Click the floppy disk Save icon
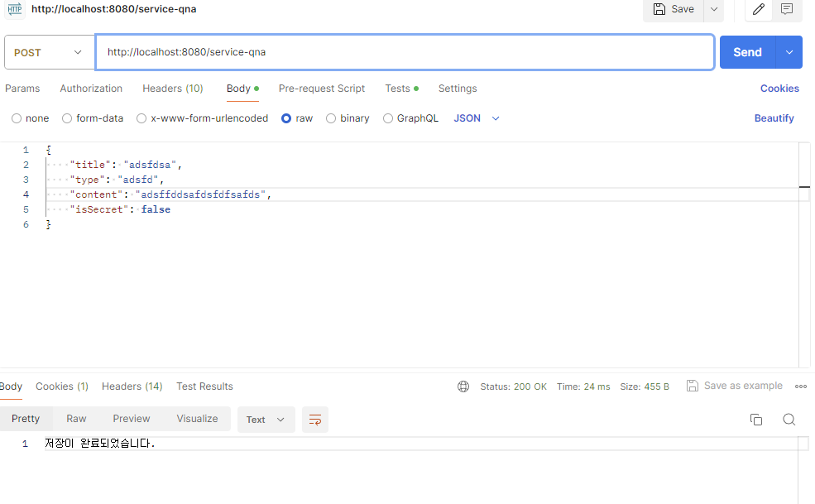 tap(659, 9)
